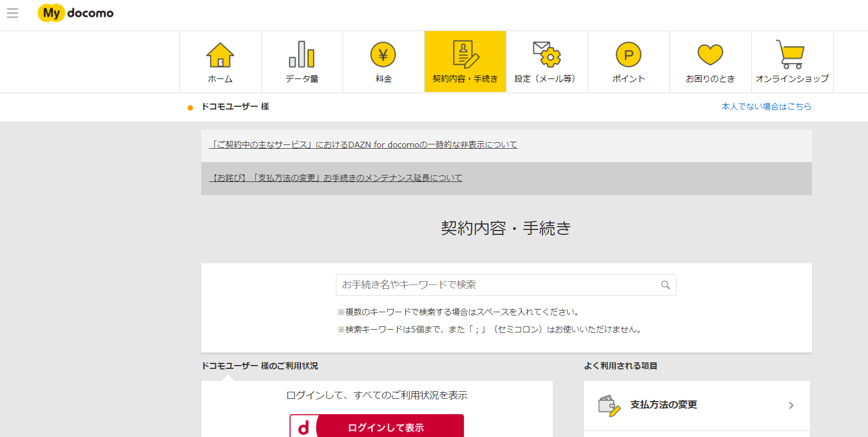Image resolution: width=868 pixels, height=437 pixels.
Task: Click よく利用される項目 heading
Action: pyautogui.click(x=620, y=366)
